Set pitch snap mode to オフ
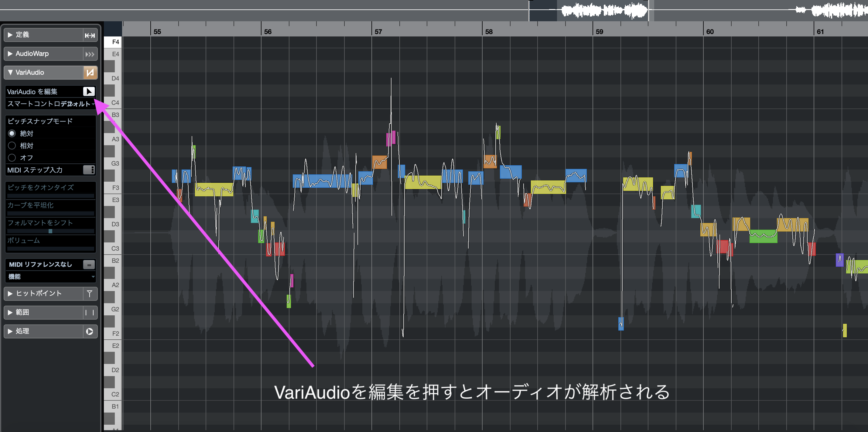 point(12,158)
